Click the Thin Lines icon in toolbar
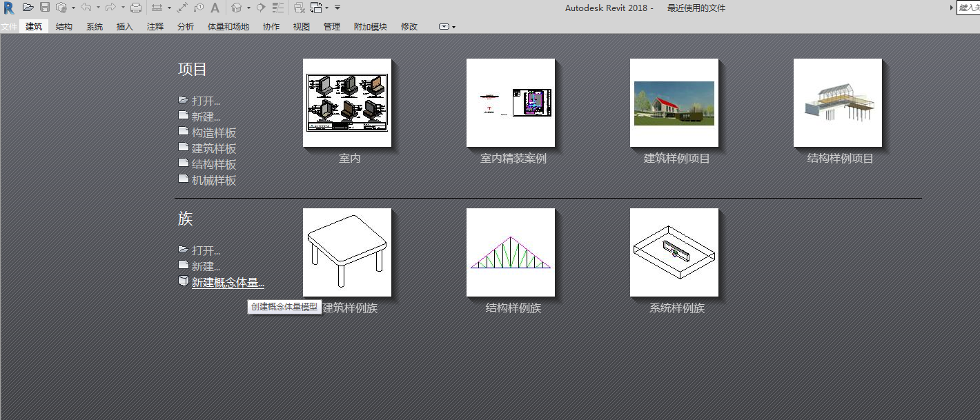 click(x=278, y=8)
